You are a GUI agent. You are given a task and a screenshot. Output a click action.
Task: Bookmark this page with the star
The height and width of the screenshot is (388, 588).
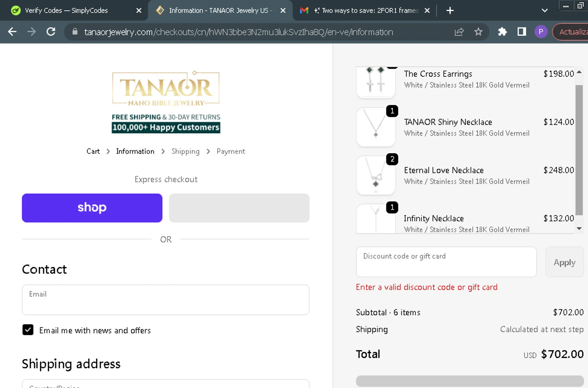click(478, 32)
